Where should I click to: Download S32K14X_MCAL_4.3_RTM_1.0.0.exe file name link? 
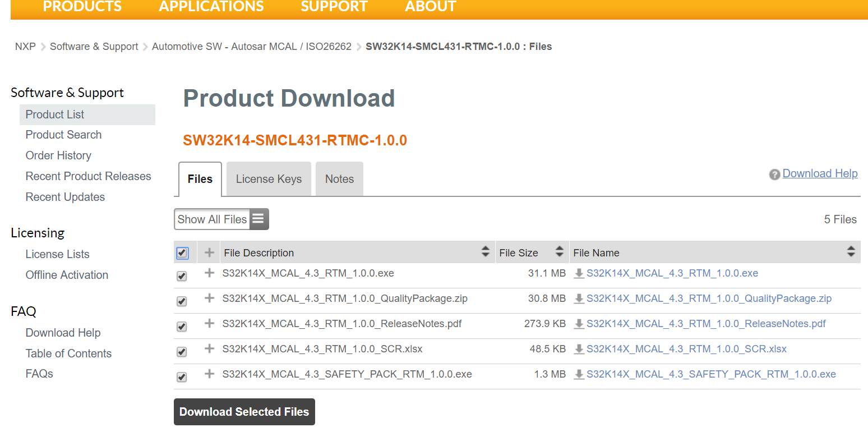click(x=672, y=273)
